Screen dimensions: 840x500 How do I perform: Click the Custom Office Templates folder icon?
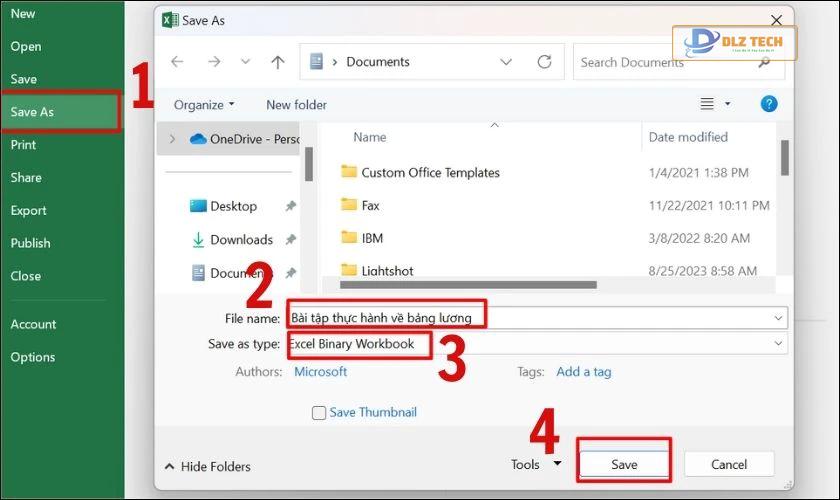point(349,171)
